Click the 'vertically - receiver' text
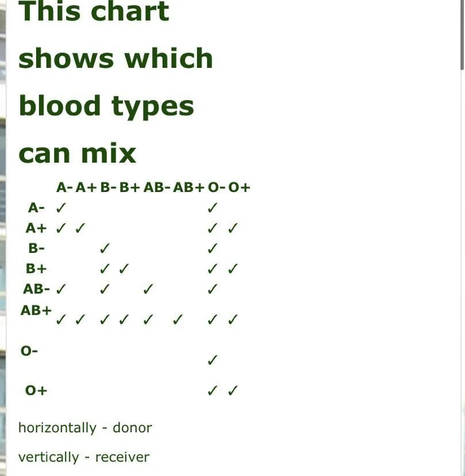The height and width of the screenshot is (476, 465). tap(84, 457)
